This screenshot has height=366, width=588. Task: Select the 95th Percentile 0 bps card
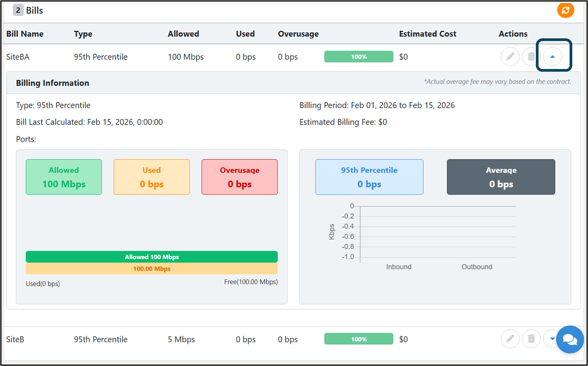tap(369, 177)
